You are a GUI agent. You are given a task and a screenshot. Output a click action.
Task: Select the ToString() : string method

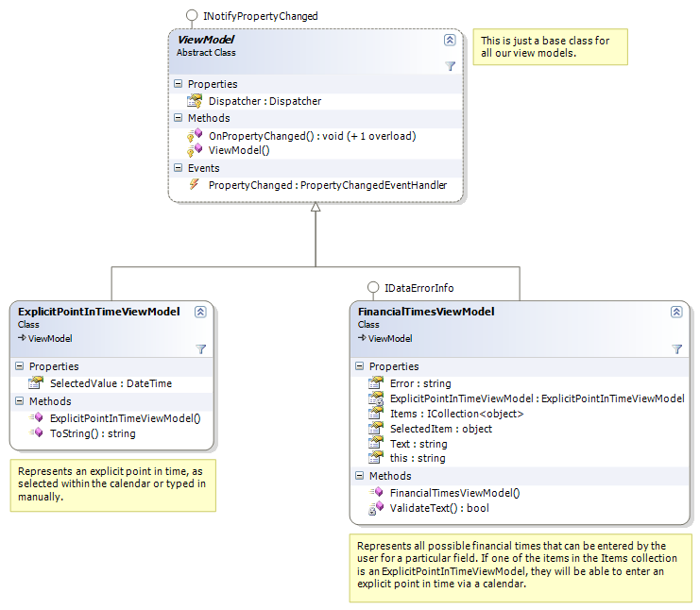tap(93, 433)
